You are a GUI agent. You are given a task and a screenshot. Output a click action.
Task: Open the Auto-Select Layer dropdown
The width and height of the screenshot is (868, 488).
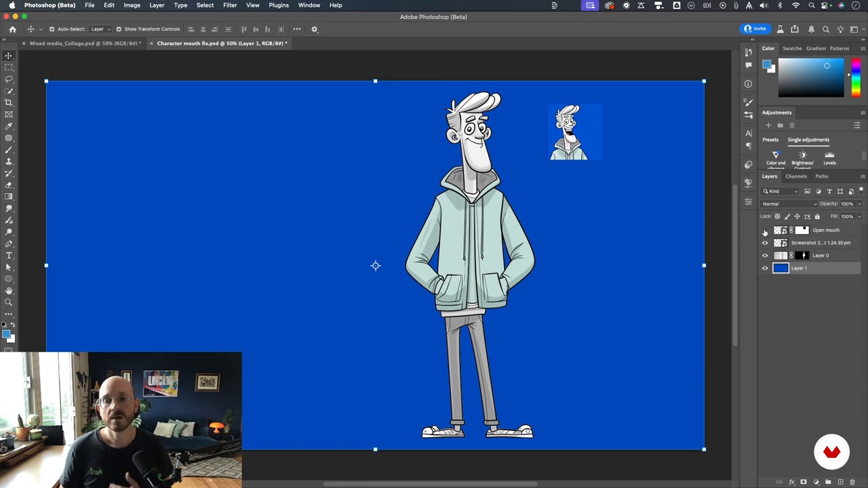pos(100,29)
